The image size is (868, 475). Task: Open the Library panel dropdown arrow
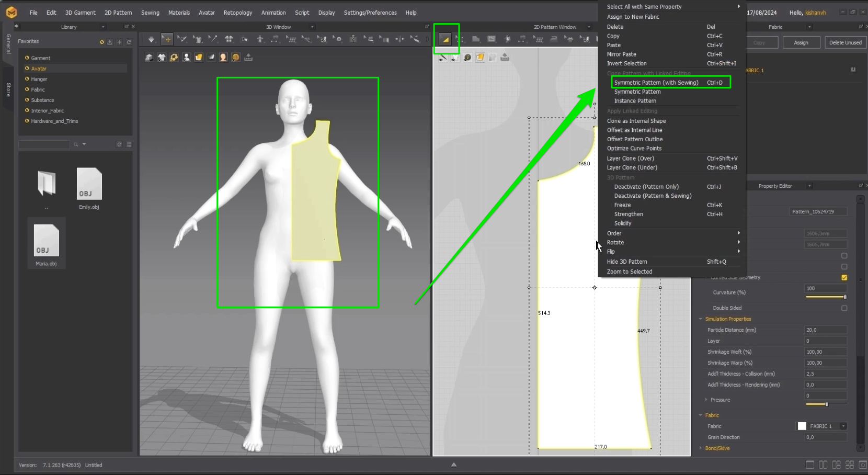pyautogui.click(x=103, y=27)
